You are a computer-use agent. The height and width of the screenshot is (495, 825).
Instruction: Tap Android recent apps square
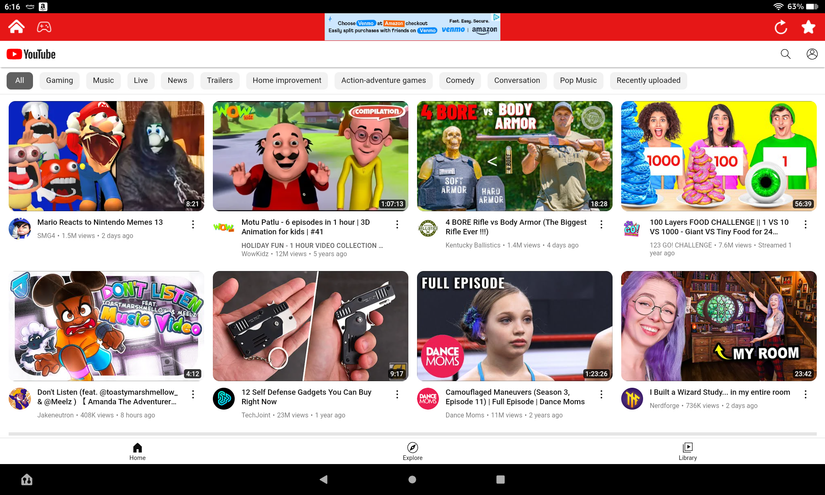coord(500,479)
